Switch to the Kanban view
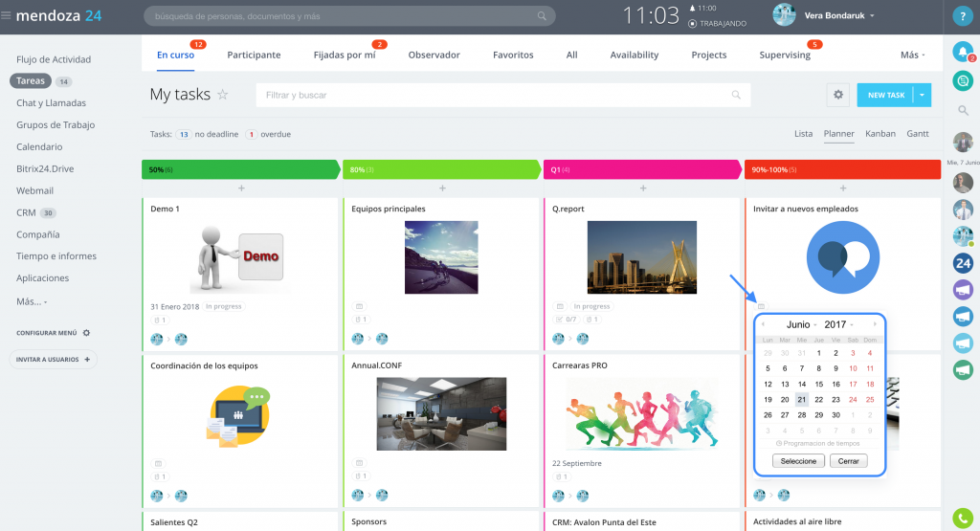The image size is (980, 531). 880,134
